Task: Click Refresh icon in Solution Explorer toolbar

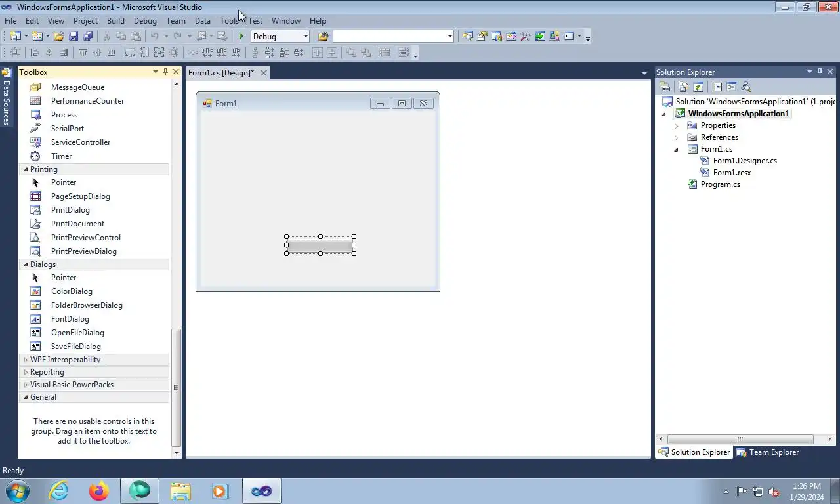Action: pyautogui.click(x=698, y=87)
